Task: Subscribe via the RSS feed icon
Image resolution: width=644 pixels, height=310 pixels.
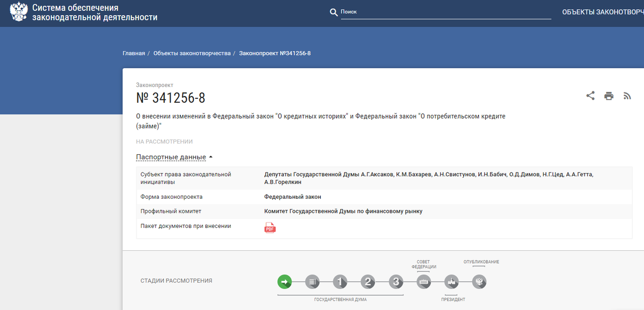Action: click(627, 95)
